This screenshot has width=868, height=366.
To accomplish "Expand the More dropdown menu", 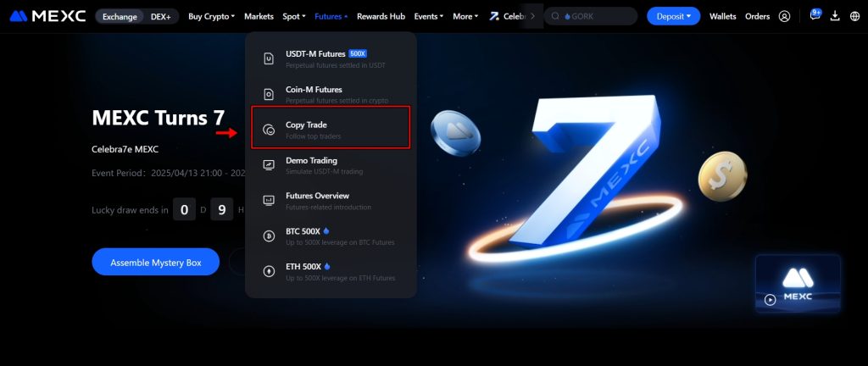I will click(465, 16).
